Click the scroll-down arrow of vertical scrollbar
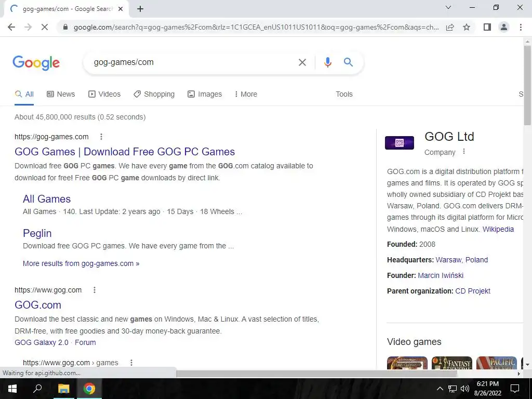This screenshot has height=399, width=532. click(527, 365)
